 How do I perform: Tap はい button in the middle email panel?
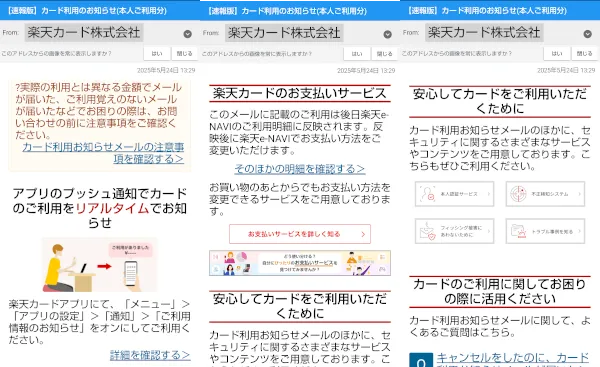click(x=357, y=54)
